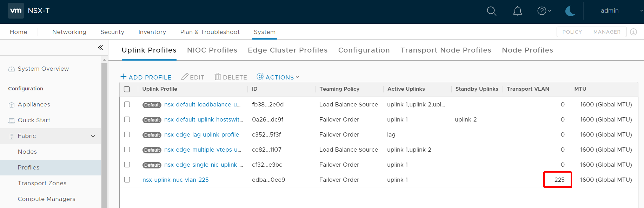
Task: Open nsx-default-loadbalance profile link
Action: tap(203, 104)
